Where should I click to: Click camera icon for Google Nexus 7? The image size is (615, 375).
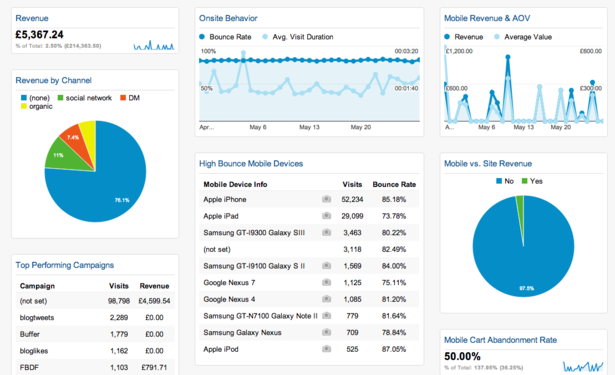pos(326,282)
